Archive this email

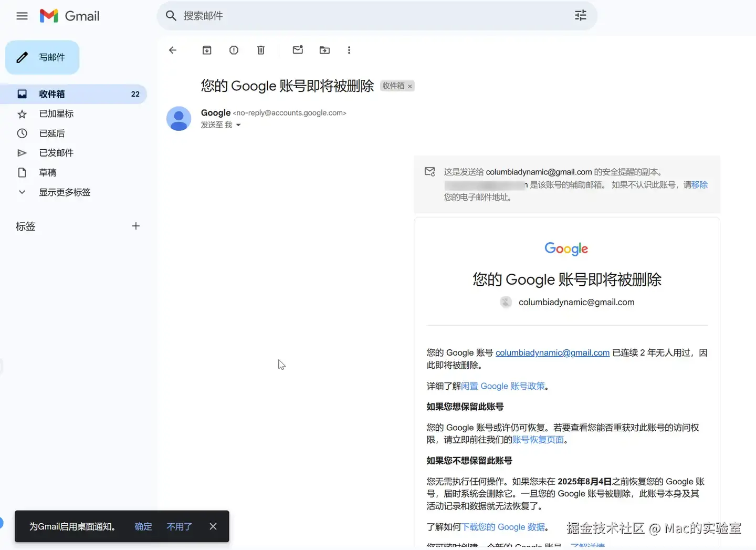[207, 50]
